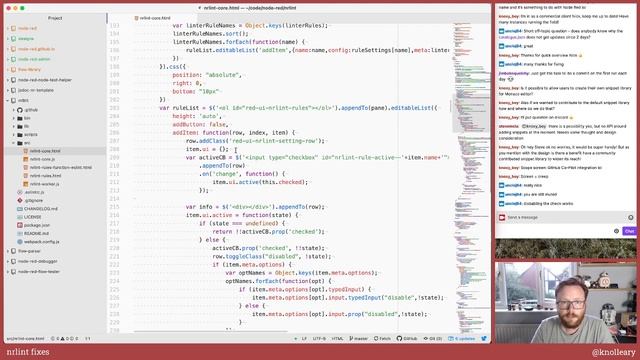Click the folder icon beside lib
Image resolution: width=640 pixels, height=360 pixels.
[20, 126]
